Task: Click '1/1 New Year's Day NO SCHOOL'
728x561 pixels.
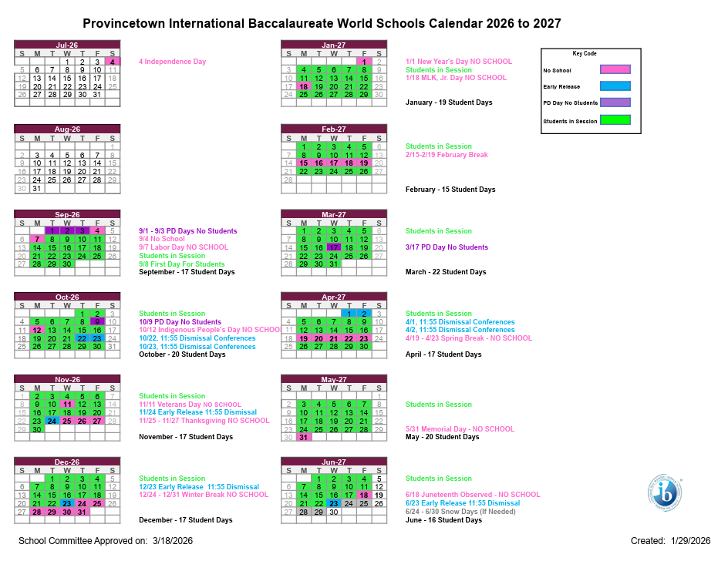Action: click(459, 61)
